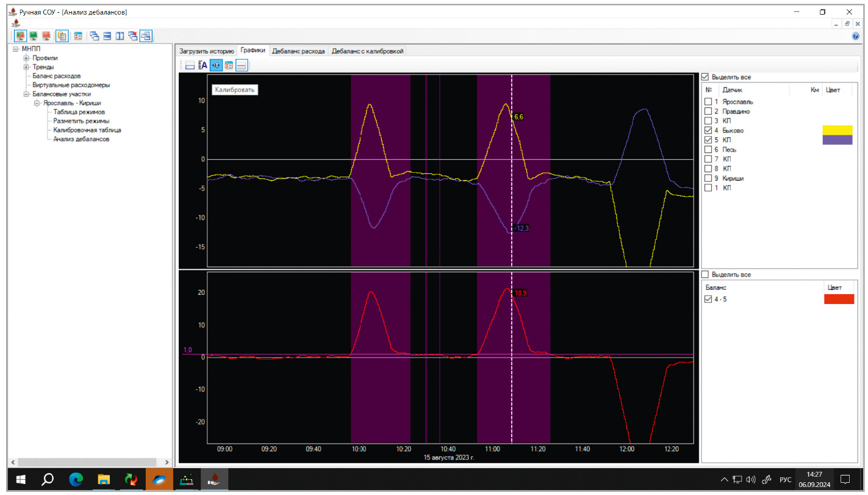Launch Microsoft Edge from taskbar

click(76, 479)
